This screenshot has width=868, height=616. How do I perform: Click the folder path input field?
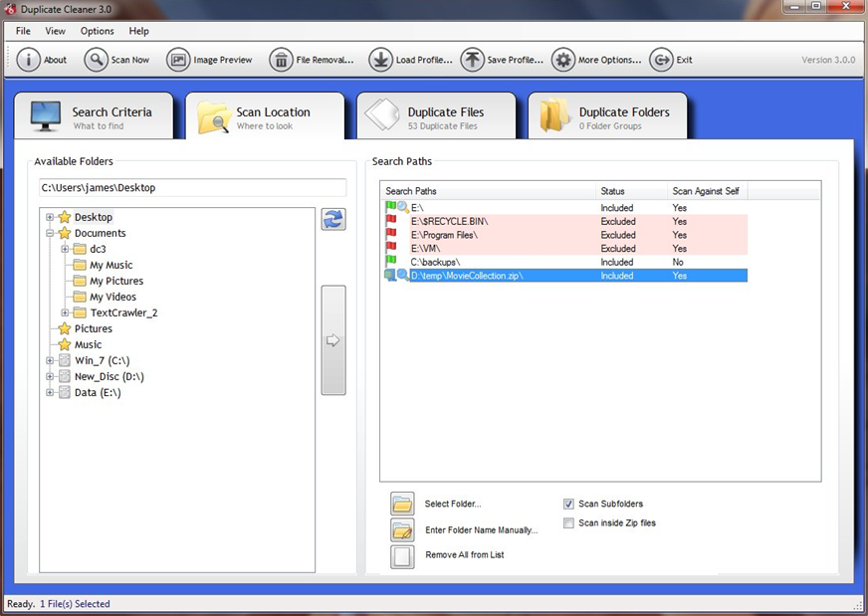click(193, 188)
